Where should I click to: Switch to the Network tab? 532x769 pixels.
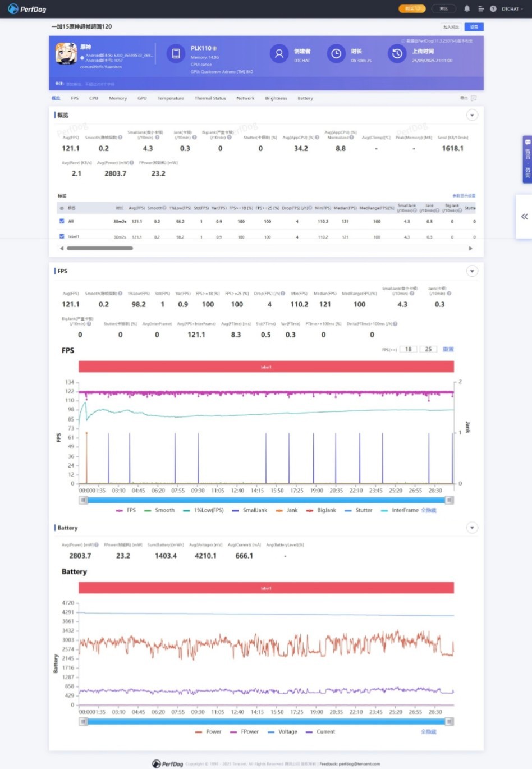pyautogui.click(x=245, y=98)
